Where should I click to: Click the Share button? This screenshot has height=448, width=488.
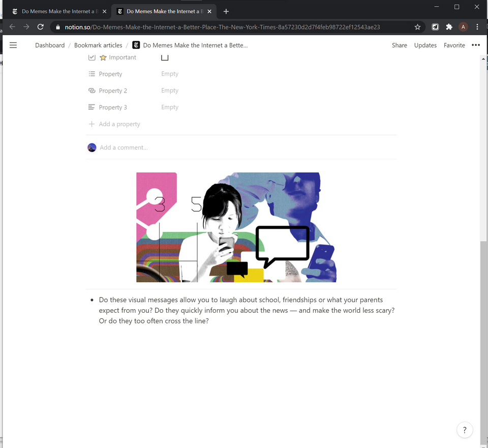pyautogui.click(x=399, y=45)
